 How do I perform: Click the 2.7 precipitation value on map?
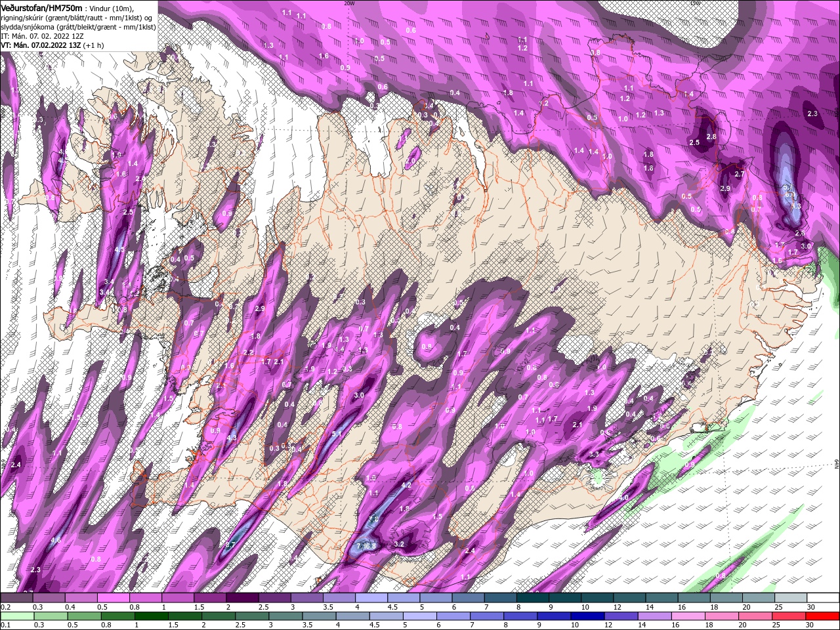pyautogui.click(x=740, y=174)
